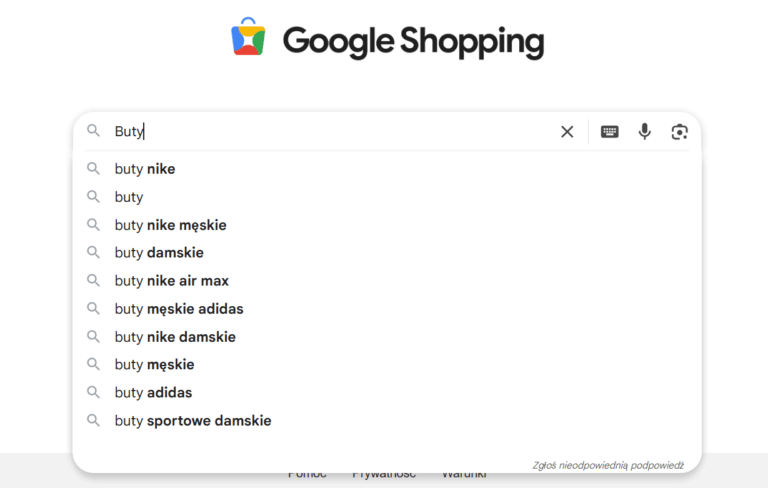Click 'Zgłoś nieodpowiednią podpowiedź' link

click(x=608, y=465)
